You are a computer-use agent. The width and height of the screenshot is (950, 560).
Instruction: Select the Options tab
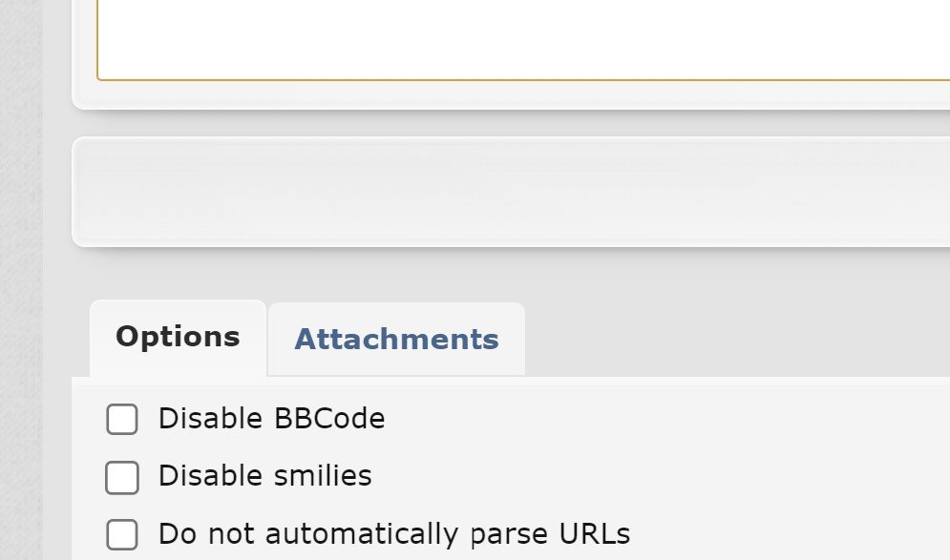[178, 337]
